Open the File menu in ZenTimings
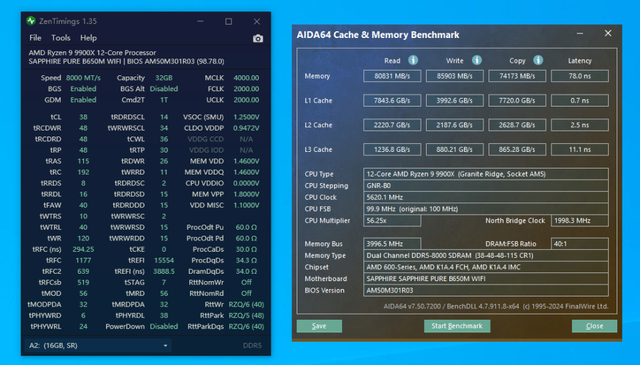Screen dimensions: 640x365 tap(35, 38)
